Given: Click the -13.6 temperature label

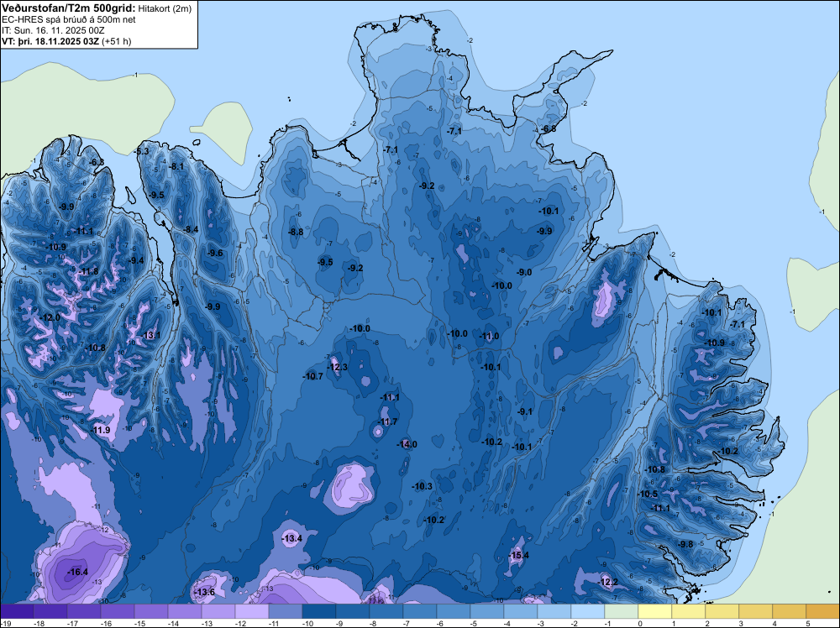Looking at the screenshot, I should tap(204, 592).
